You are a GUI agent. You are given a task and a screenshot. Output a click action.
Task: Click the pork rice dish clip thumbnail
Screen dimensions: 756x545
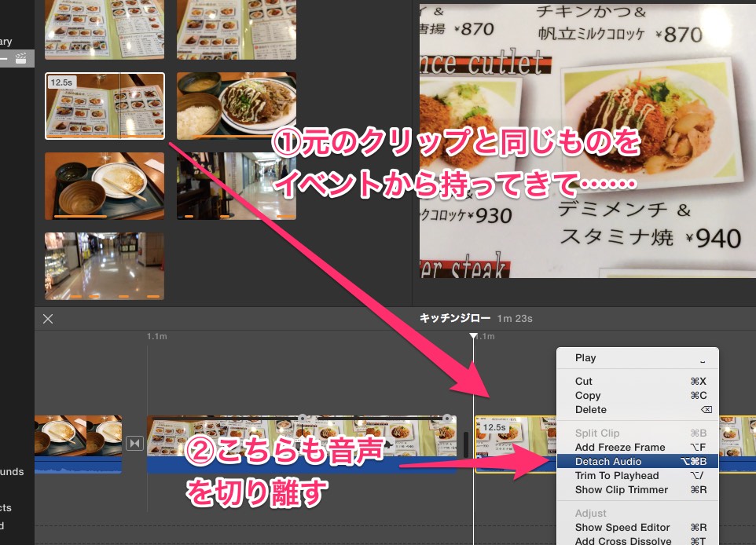pyautogui.click(x=237, y=105)
